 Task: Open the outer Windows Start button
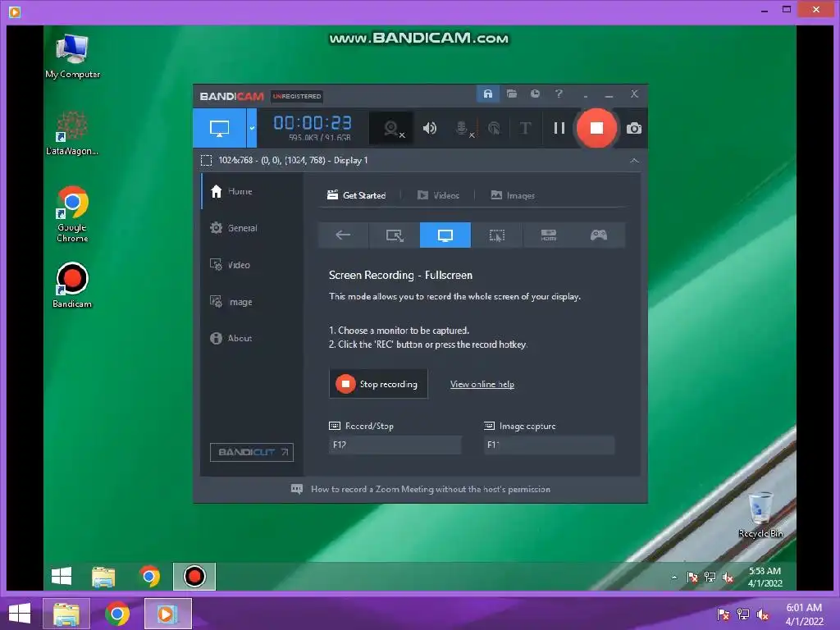click(x=20, y=614)
